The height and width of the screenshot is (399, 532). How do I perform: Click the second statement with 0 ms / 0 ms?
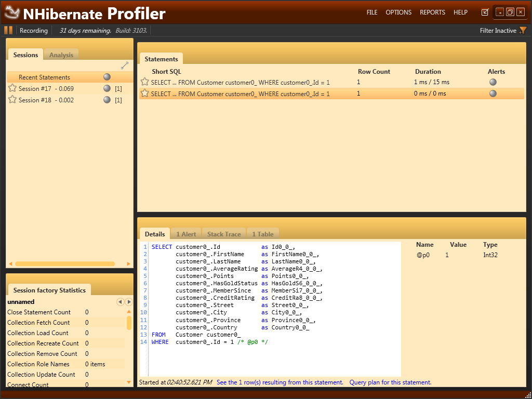tap(331, 94)
